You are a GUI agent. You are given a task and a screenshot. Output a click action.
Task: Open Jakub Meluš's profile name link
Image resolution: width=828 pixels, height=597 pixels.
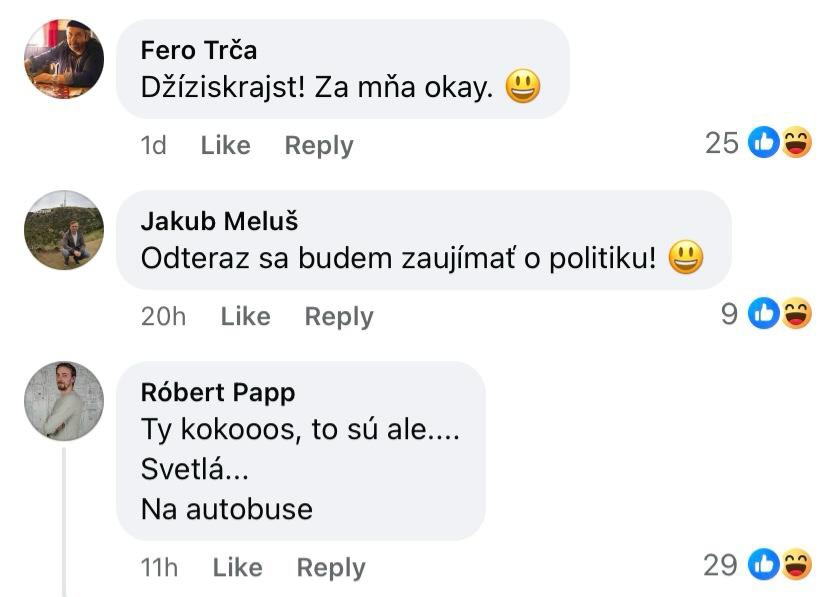point(219,221)
